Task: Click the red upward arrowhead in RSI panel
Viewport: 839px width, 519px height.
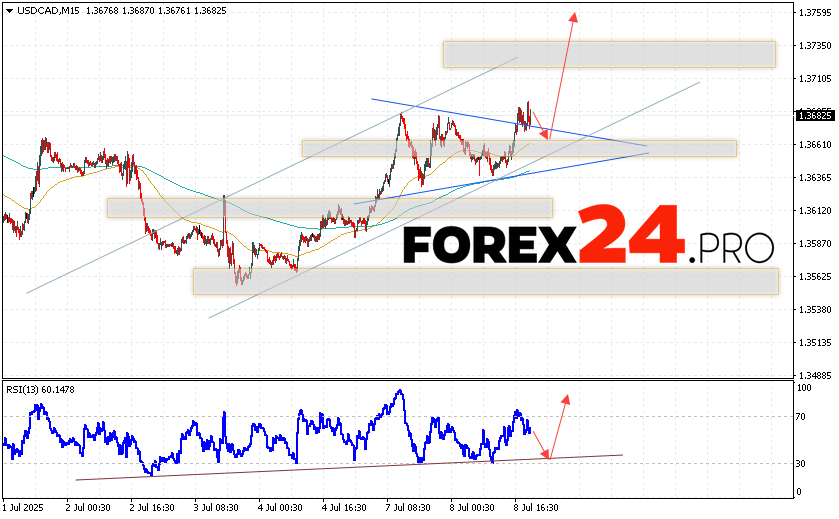Action: click(x=566, y=399)
